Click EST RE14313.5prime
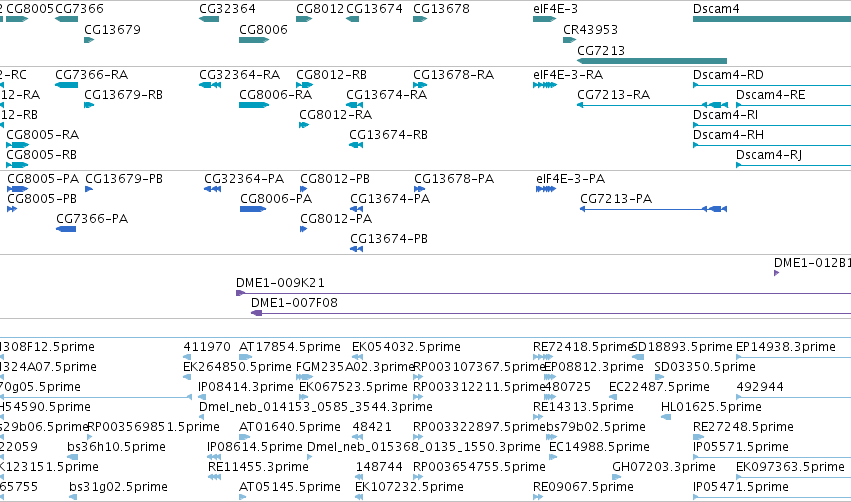The image size is (851, 502). tap(583, 407)
